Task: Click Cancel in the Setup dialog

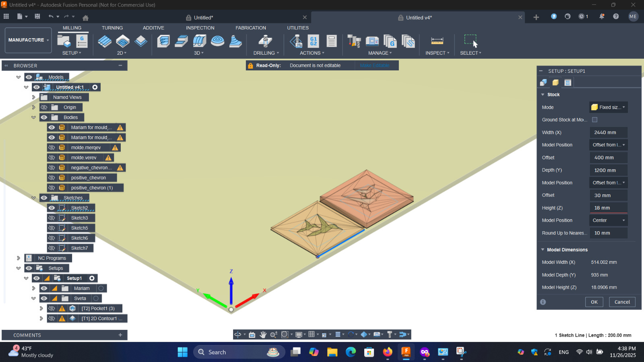Action: point(622,302)
